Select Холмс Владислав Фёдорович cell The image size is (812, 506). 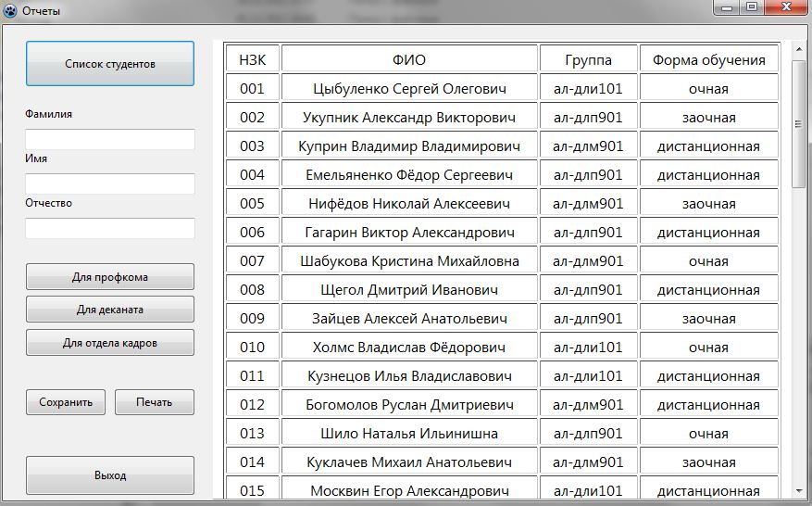pyautogui.click(x=409, y=348)
